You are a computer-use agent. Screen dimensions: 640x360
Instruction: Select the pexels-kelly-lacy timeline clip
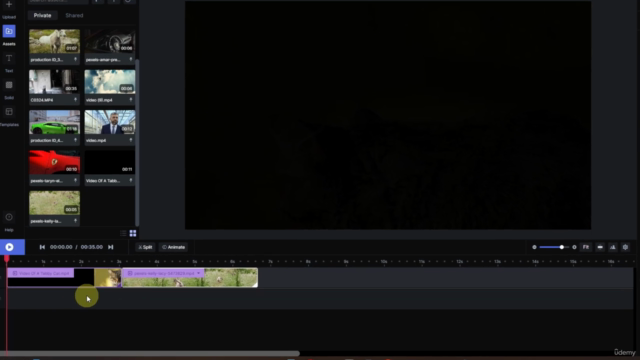click(x=190, y=278)
